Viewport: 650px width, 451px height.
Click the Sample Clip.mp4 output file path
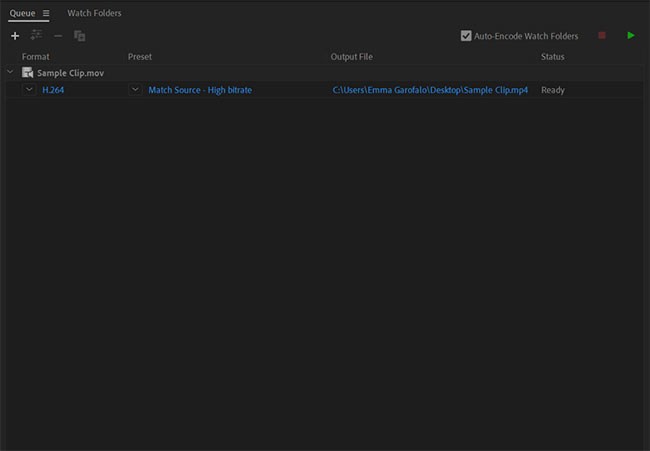click(x=430, y=90)
